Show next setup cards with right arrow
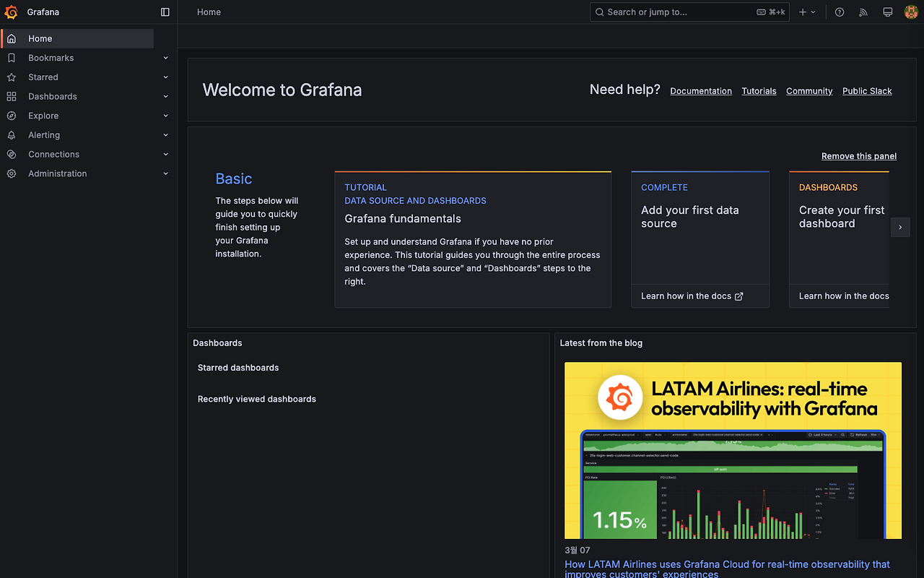Image resolution: width=924 pixels, height=578 pixels. click(x=900, y=227)
